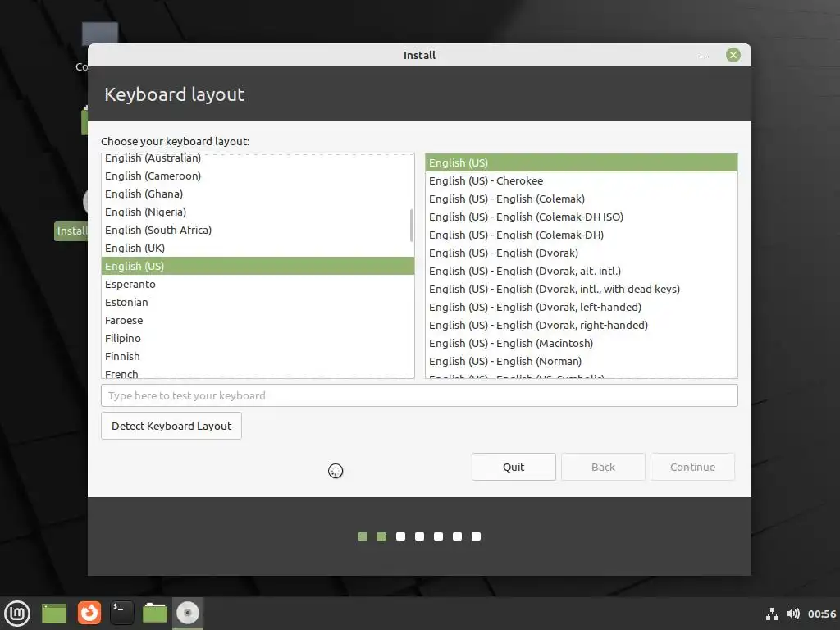
Task: Click the Quit button
Action: coord(514,467)
